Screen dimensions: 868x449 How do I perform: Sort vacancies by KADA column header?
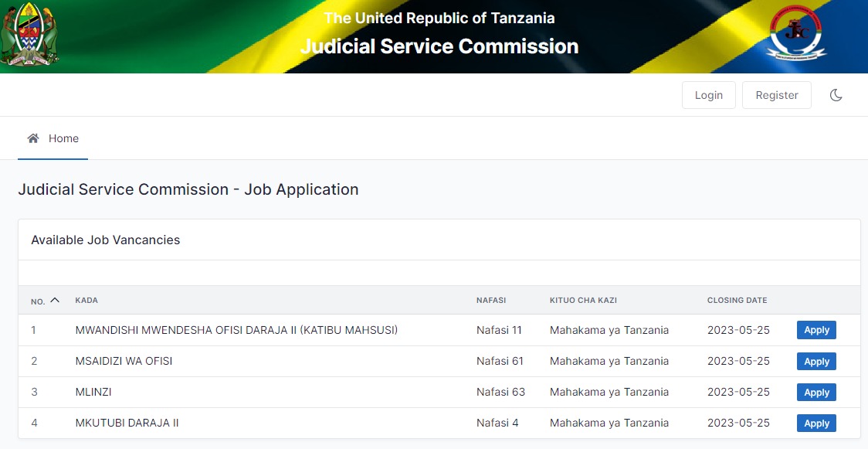[x=86, y=300]
